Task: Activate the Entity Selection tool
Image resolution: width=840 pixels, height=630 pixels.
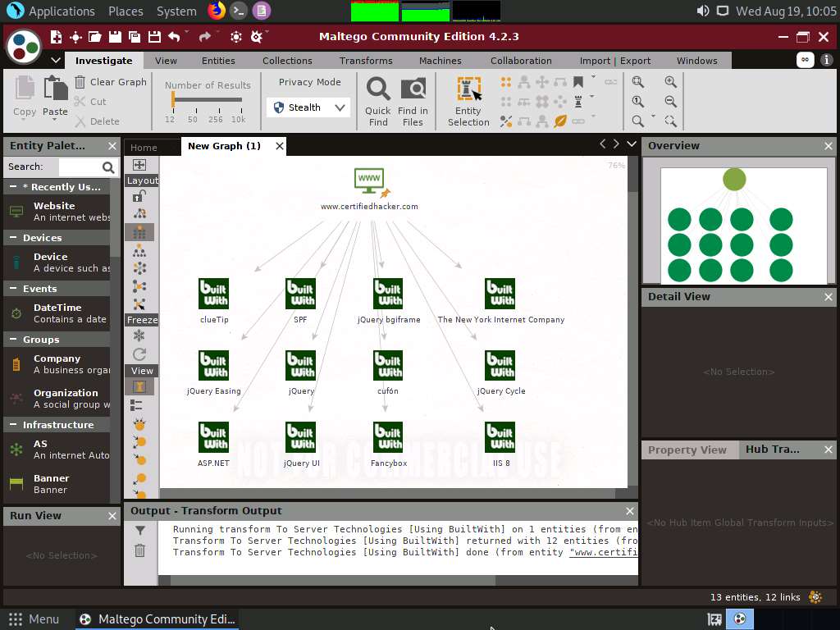Action: pos(468,101)
